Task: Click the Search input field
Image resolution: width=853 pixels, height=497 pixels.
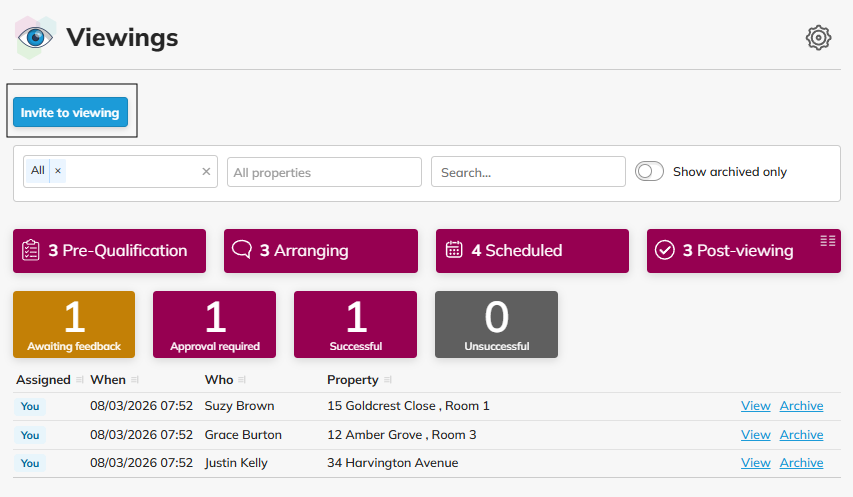Action: [528, 172]
